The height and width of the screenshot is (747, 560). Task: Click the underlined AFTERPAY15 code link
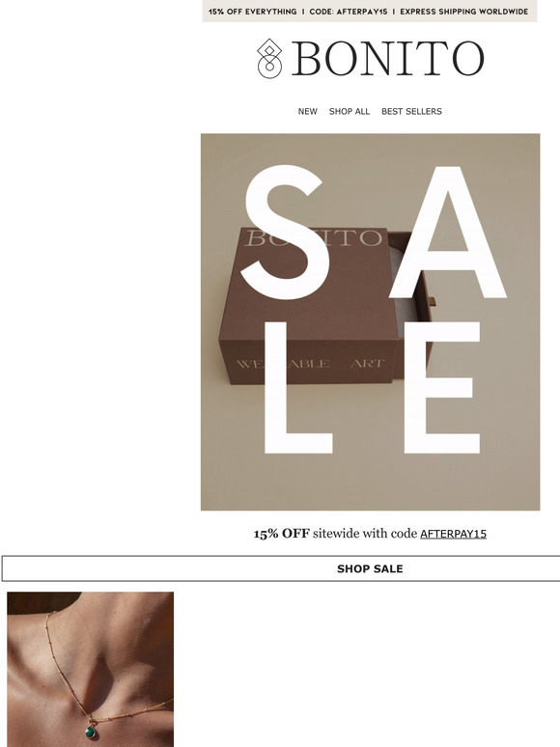point(453,534)
